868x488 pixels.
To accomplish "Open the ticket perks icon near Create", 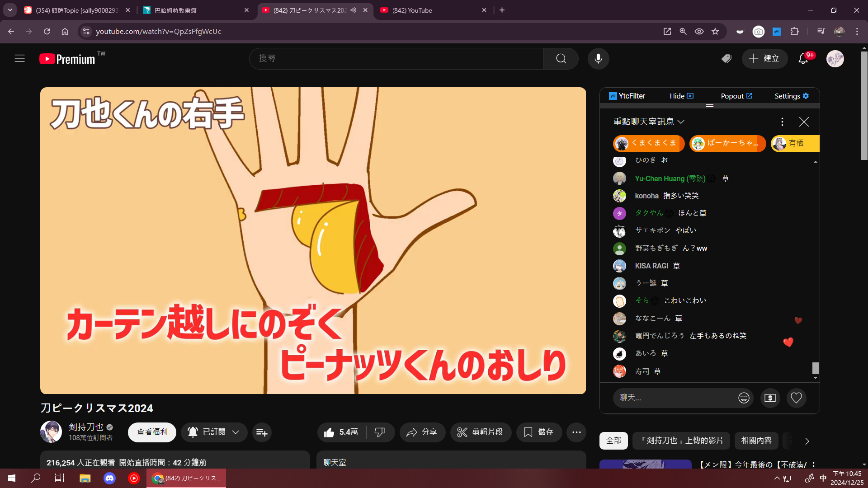I will click(726, 58).
